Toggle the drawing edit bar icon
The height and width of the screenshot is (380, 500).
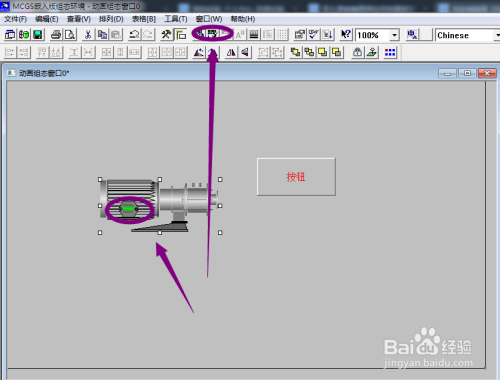pyautogui.click(x=180, y=34)
